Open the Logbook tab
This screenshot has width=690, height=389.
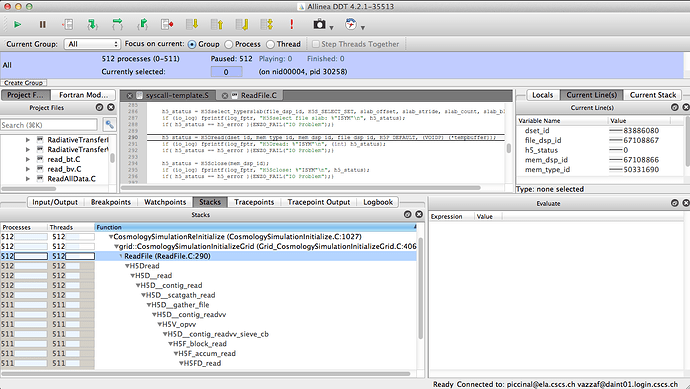[x=378, y=202]
